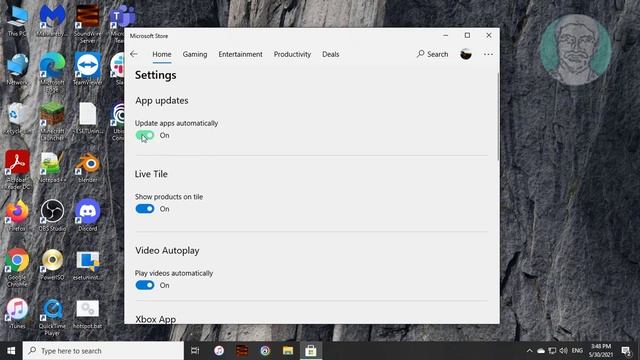640x360 pixels.
Task: Click the Settings page vertical scrollbar
Action: coord(498,116)
